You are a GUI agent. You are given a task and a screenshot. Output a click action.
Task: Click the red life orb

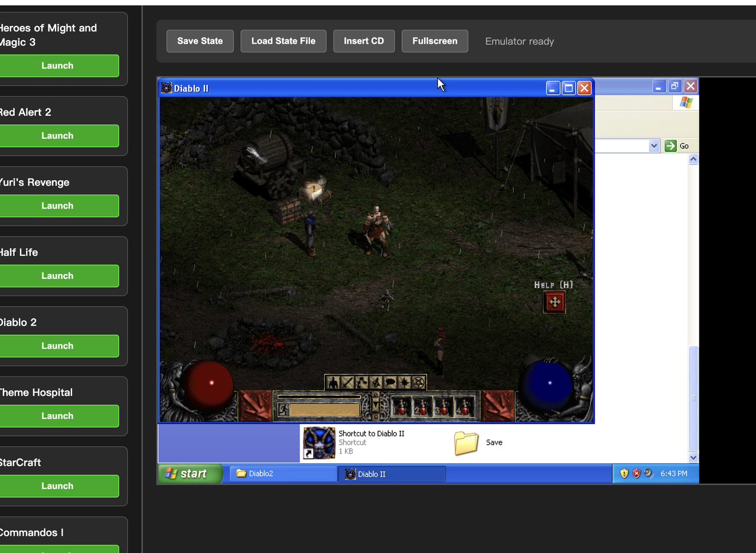click(210, 383)
